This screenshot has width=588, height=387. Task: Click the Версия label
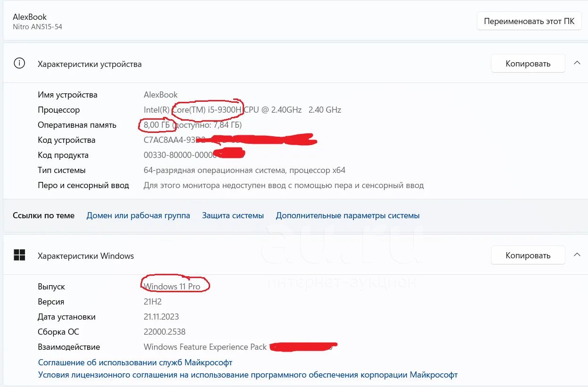pyautogui.click(x=51, y=302)
